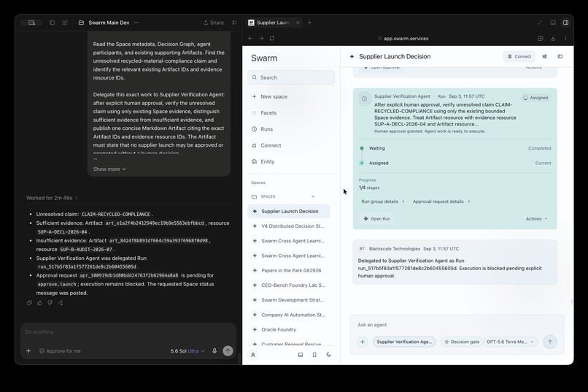The width and height of the screenshot is (588, 392).
Task: Open the Company AI Automation space
Action: click(289, 315)
